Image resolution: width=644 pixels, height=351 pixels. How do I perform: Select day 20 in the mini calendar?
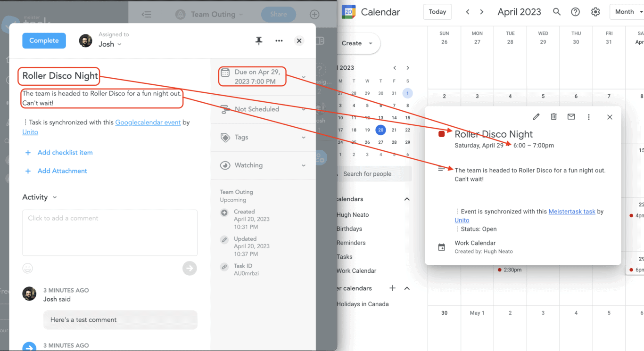[380, 130]
